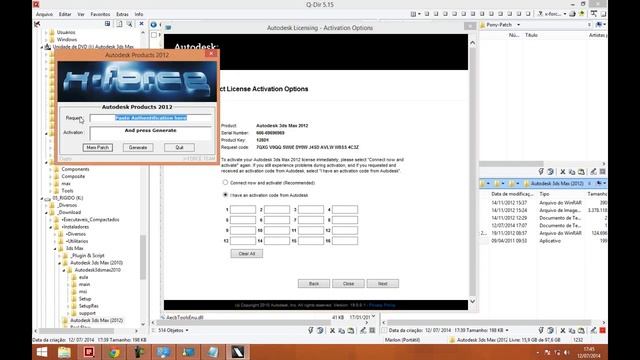The width and height of the screenshot is (640, 360).
Task: Collapse the Autodesk3dsmax2010 folder node
Action: click(64, 270)
